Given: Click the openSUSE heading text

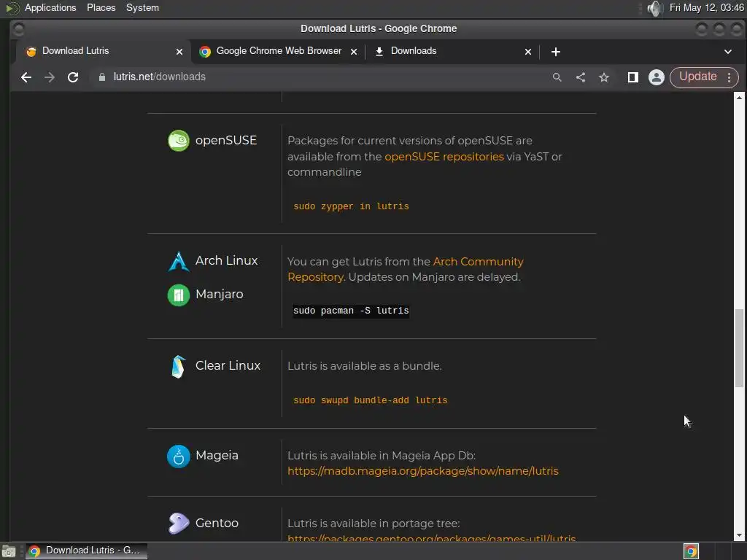Looking at the screenshot, I should click(x=226, y=140).
